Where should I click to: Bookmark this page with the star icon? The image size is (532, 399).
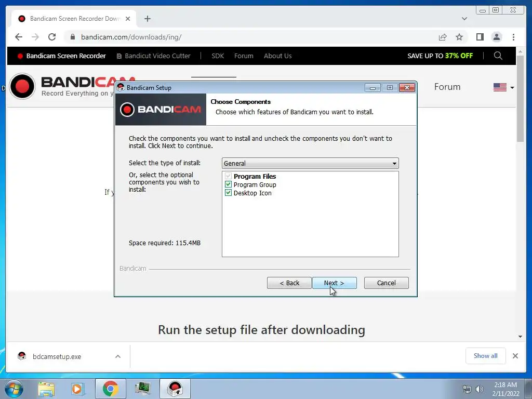click(x=459, y=37)
